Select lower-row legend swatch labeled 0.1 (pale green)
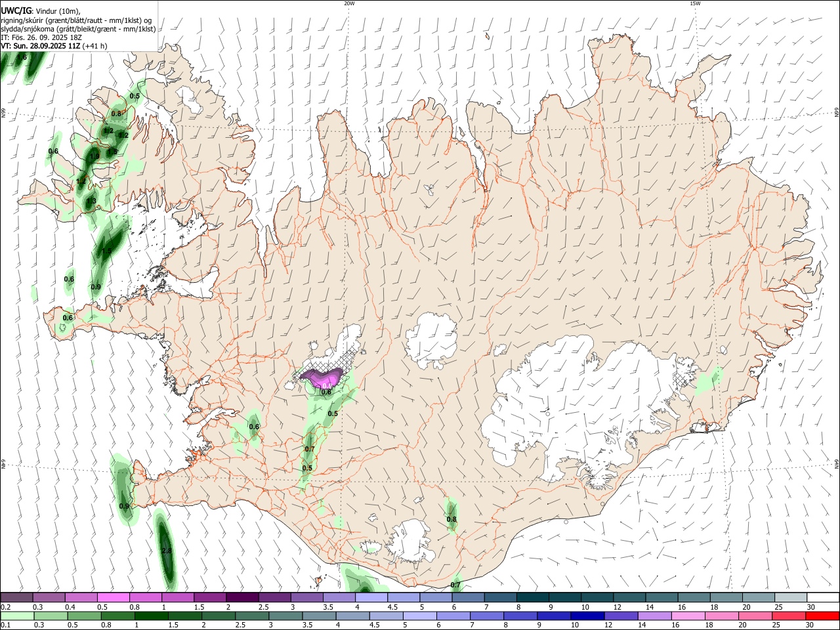 17,616
